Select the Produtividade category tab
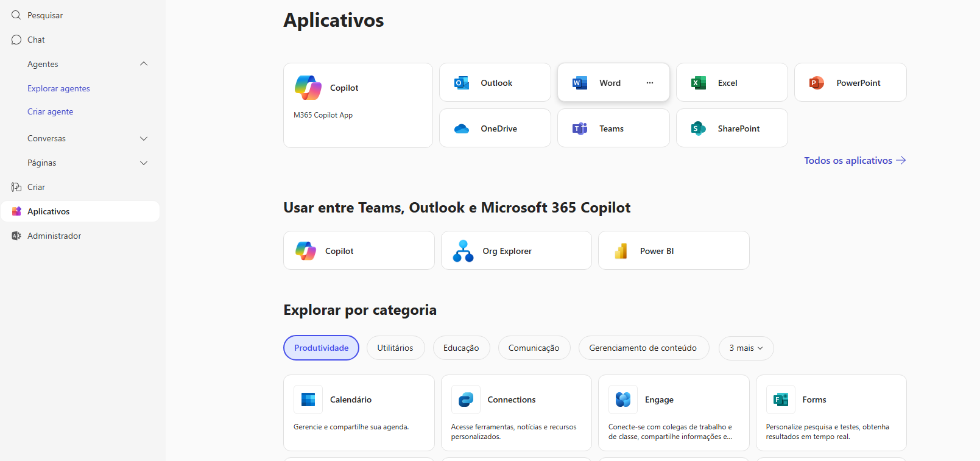Image resolution: width=980 pixels, height=461 pixels. coord(321,348)
